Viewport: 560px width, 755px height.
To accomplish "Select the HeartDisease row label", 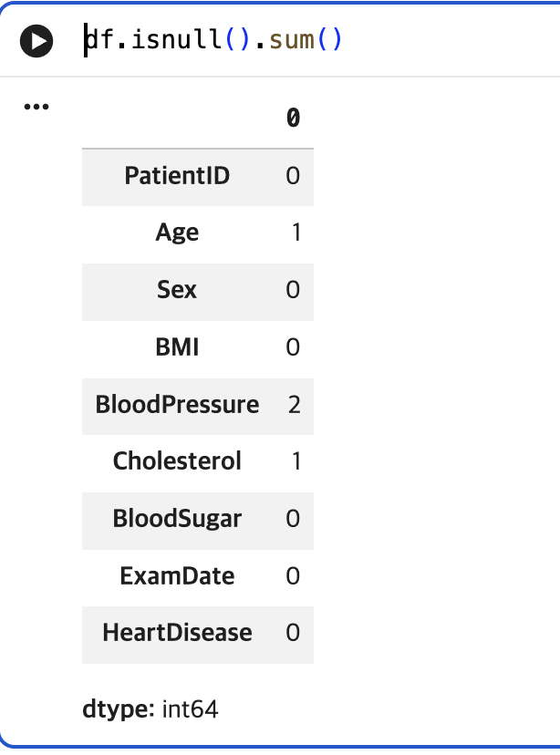I will [x=177, y=633].
